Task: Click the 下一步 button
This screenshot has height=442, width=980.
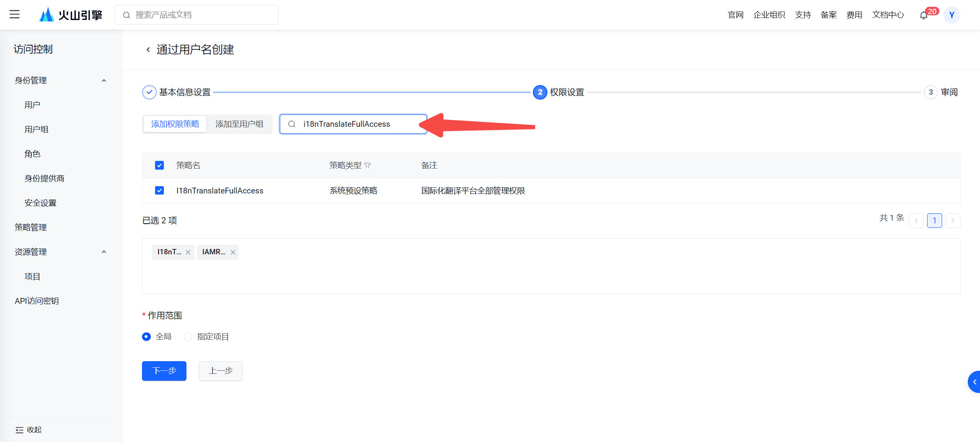Action: pos(164,371)
